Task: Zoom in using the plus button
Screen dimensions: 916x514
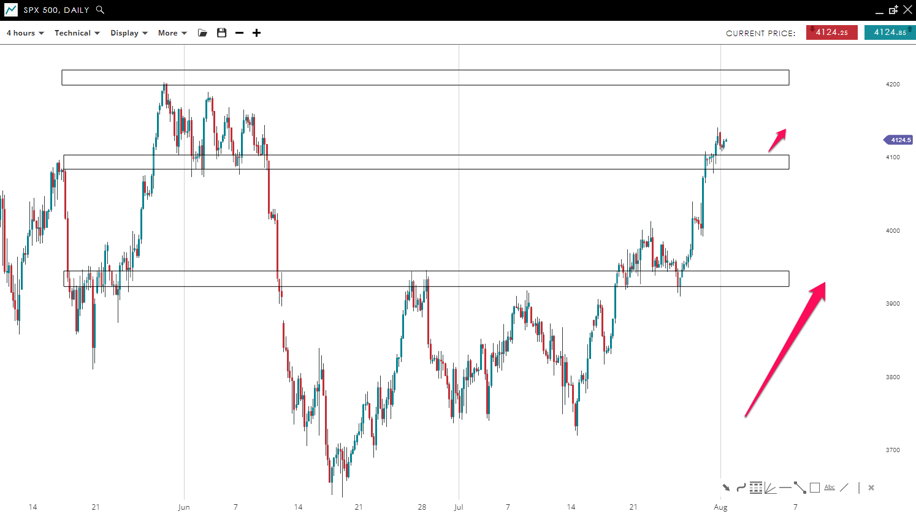Action: click(257, 33)
